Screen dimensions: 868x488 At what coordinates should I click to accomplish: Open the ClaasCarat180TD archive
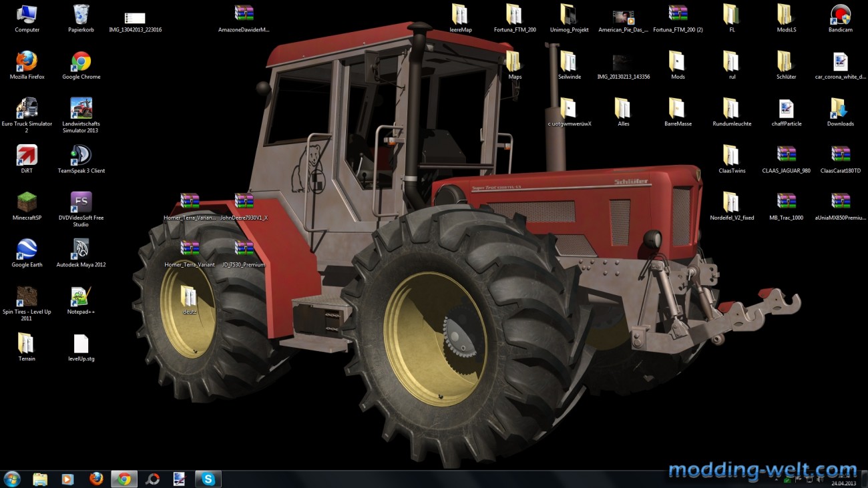[840, 159]
